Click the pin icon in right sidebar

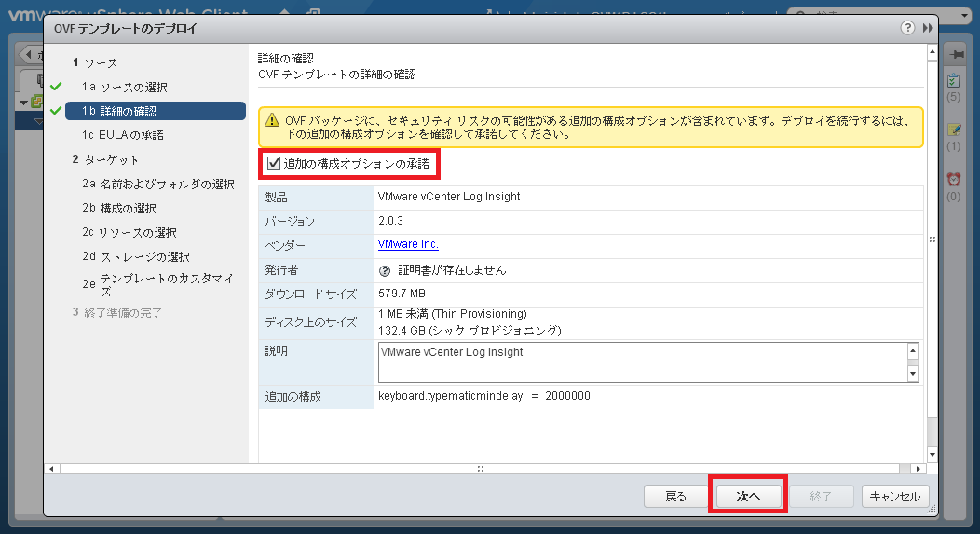click(x=957, y=54)
